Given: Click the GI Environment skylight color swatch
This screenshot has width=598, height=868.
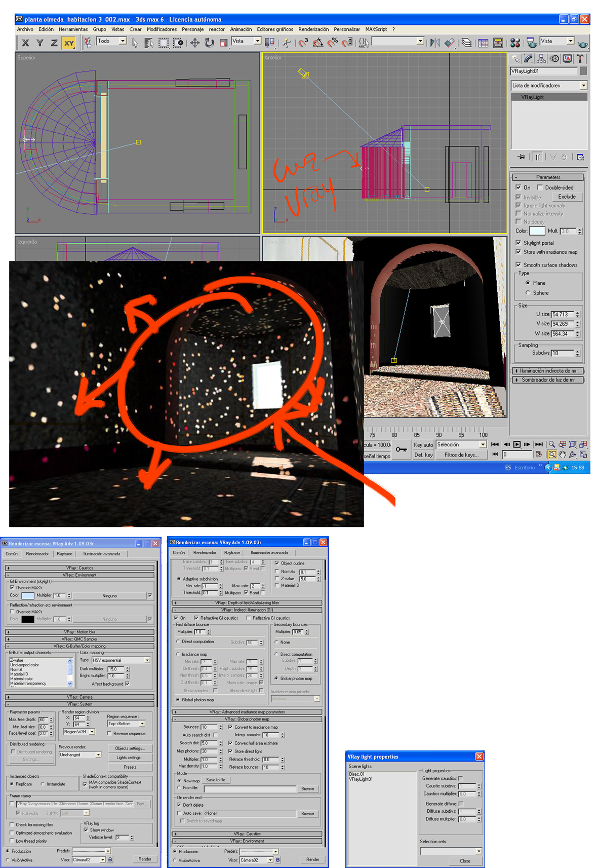Looking at the screenshot, I should point(28,596).
